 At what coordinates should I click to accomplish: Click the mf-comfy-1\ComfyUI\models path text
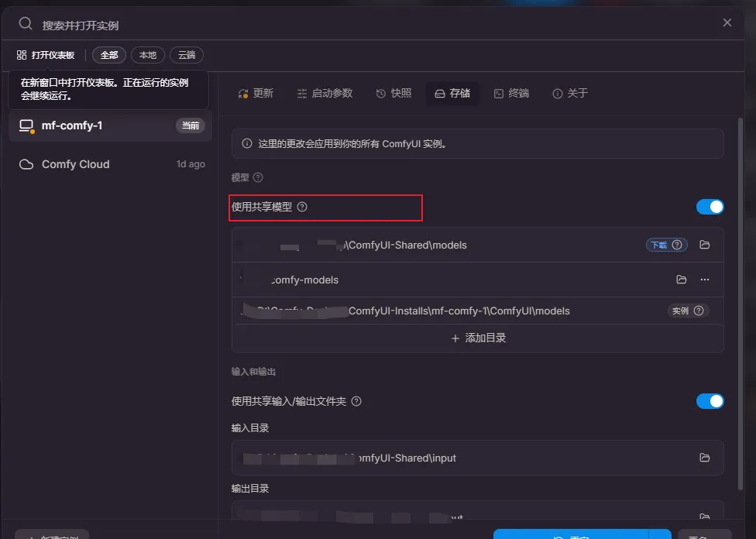click(459, 311)
